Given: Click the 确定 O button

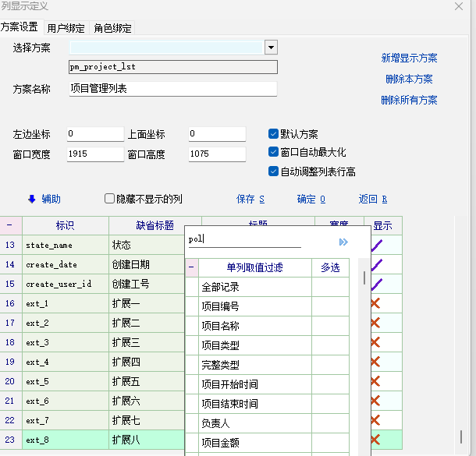Looking at the screenshot, I should [311, 200].
